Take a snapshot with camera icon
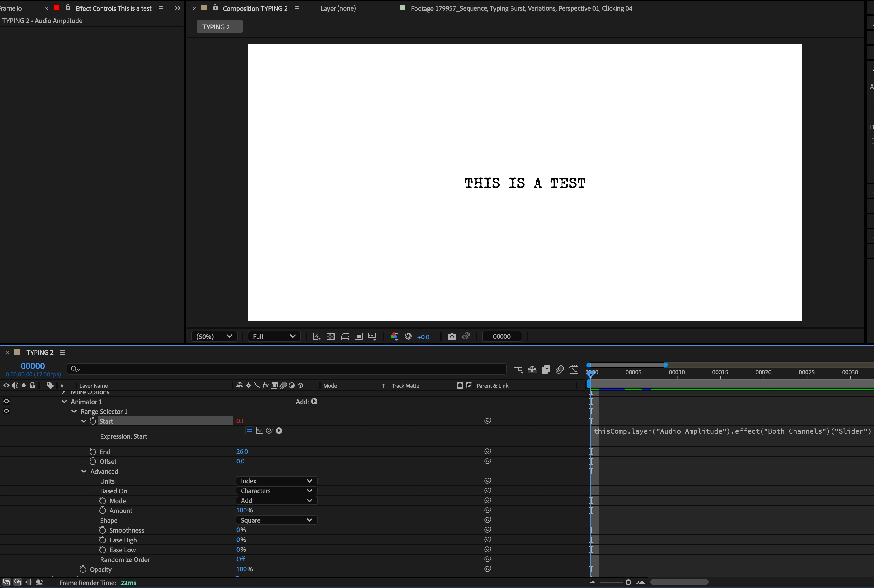Image resolution: width=874 pixels, height=588 pixels. pos(452,336)
